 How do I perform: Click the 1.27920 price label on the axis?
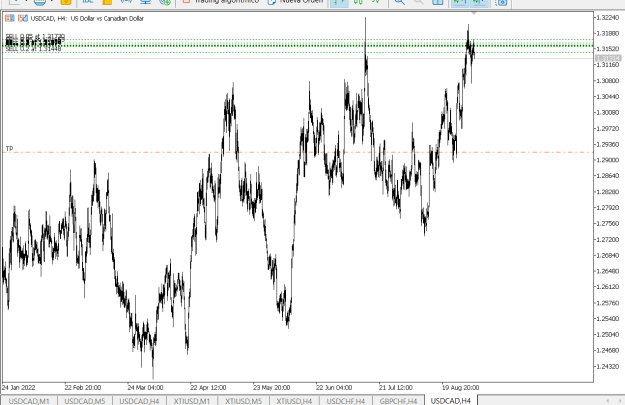[608, 208]
